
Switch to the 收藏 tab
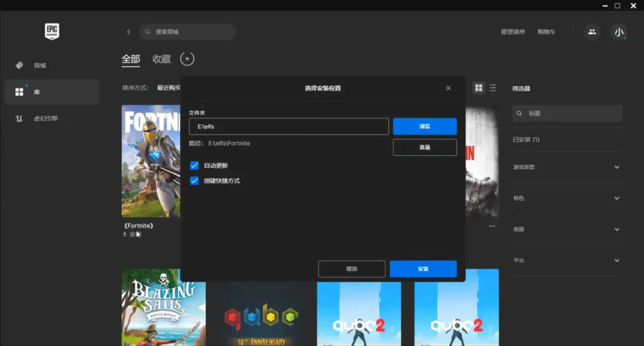tap(162, 59)
